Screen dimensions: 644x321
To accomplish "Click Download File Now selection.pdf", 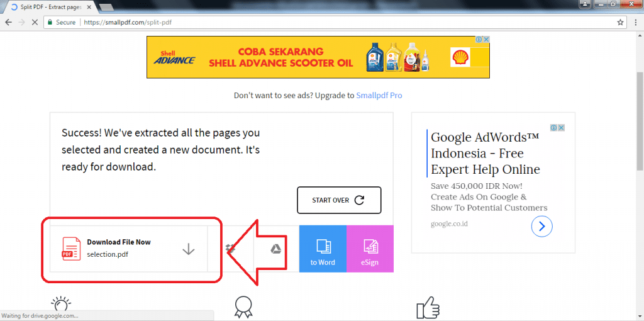I will 128,249.
